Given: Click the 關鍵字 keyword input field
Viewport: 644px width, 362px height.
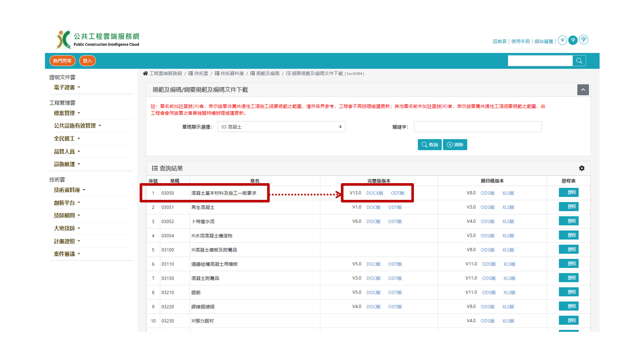Looking at the screenshot, I should point(477,127).
